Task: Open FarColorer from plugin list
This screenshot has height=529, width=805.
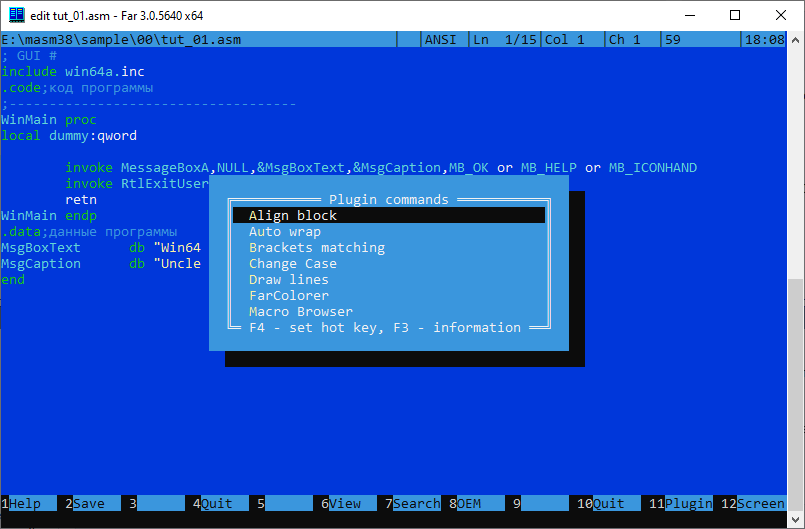Action: [288, 296]
